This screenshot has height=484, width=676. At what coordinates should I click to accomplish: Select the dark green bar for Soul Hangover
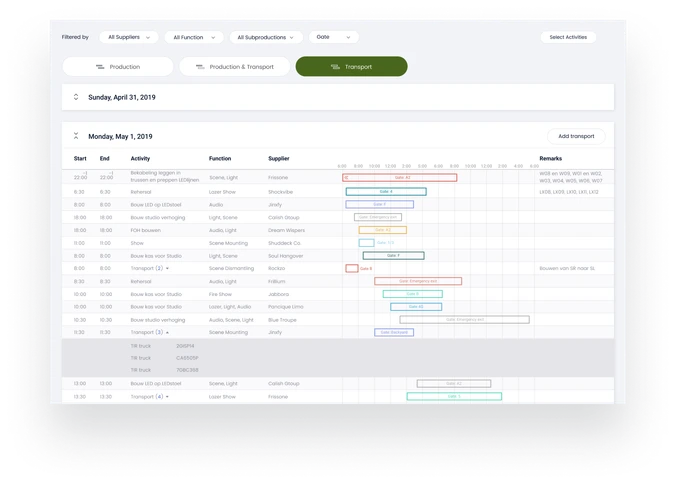[x=394, y=256]
